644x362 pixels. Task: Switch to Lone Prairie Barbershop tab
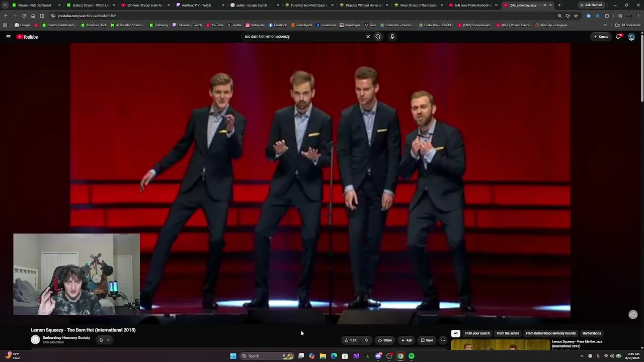point(472,5)
